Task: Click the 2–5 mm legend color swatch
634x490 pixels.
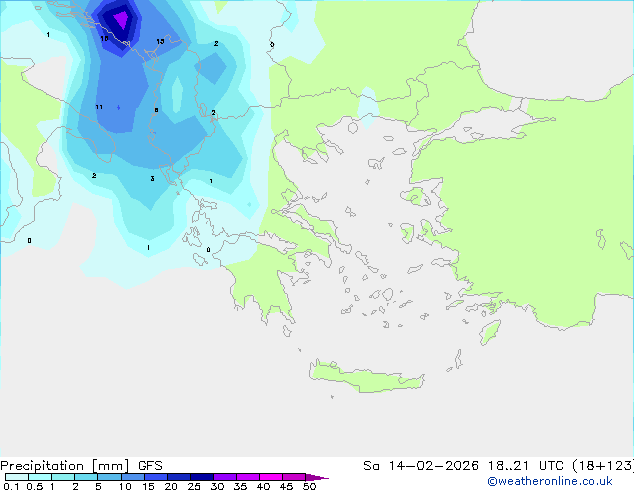Action: (86, 477)
